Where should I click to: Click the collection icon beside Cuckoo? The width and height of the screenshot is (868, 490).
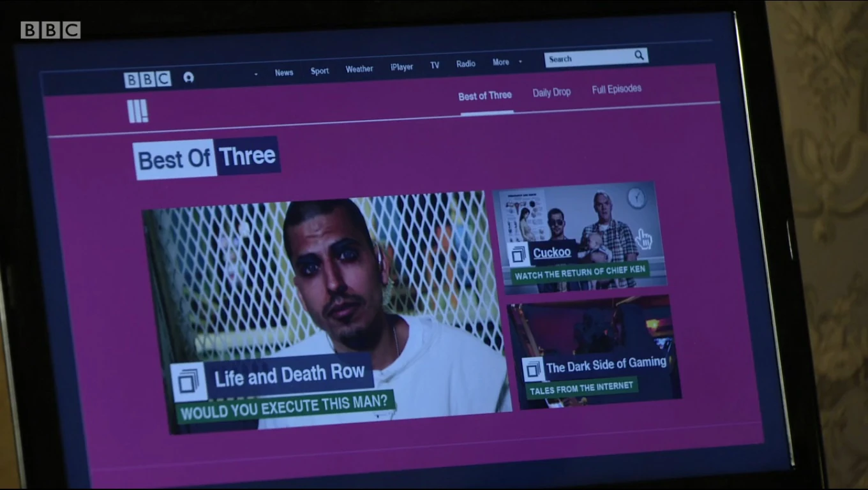[x=518, y=255]
